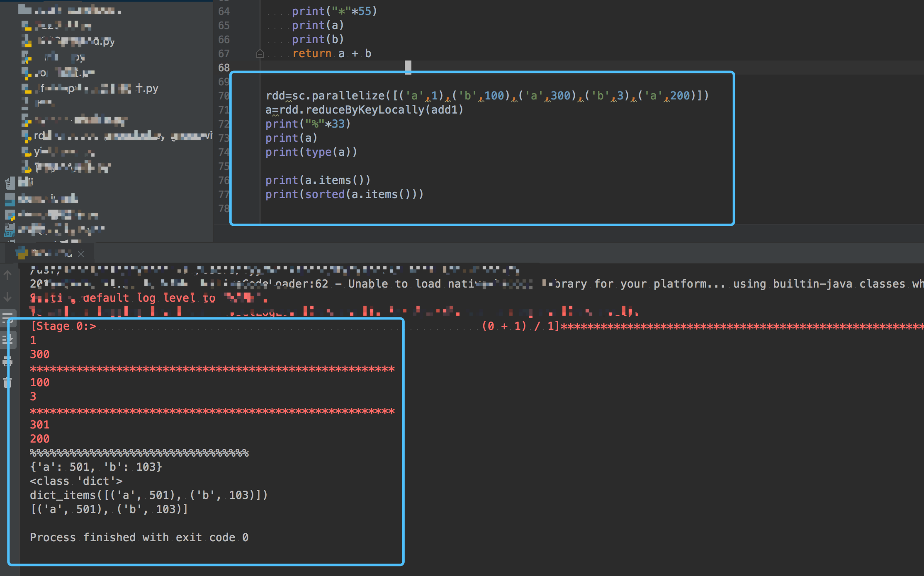The image size is (924, 576).
Task: Click the folder icon at top of project tree
Action: click(24, 9)
